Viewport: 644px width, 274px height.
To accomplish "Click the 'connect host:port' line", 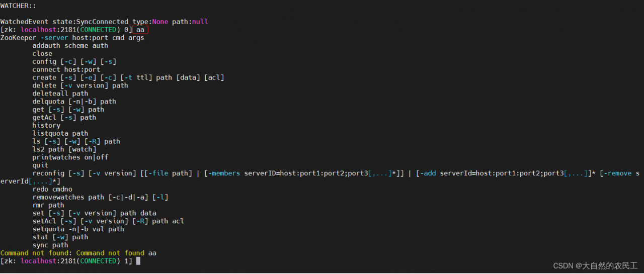I will [66, 70].
